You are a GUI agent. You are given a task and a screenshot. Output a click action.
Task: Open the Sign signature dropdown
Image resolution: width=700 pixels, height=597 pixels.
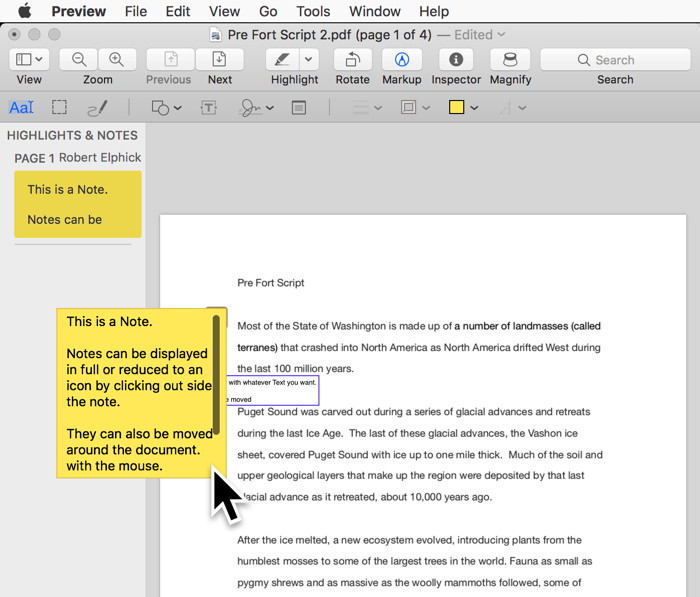point(257,108)
